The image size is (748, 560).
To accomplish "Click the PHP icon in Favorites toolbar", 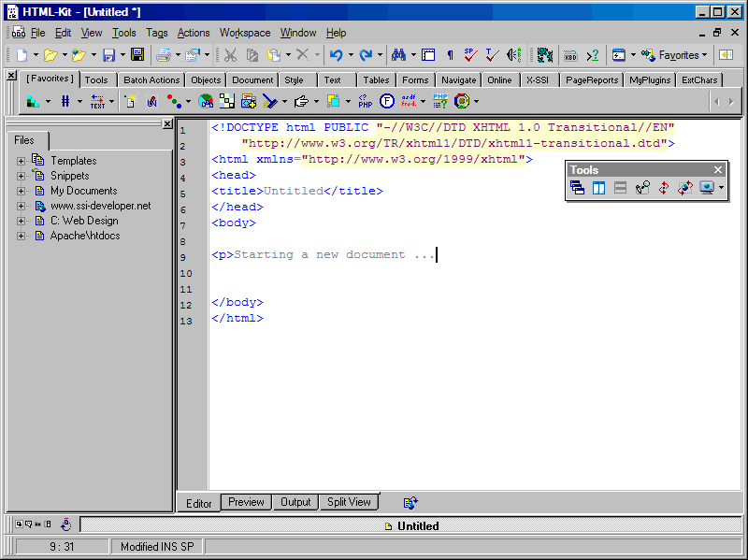I will click(366, 101).
